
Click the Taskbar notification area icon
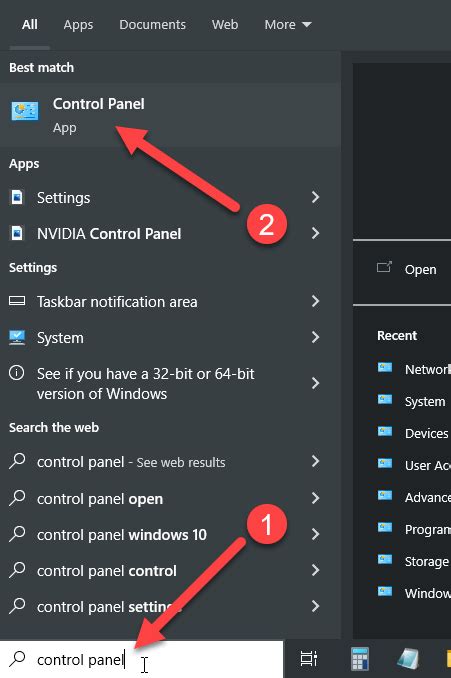[x=17, y=301]
